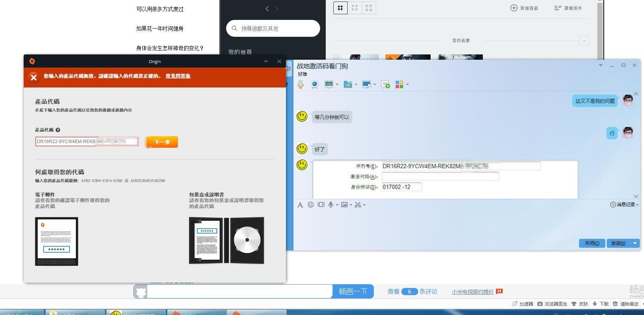Open the 常見問答集 link in error banner
This screenshot has width=644, height=315.
(178, 76)
